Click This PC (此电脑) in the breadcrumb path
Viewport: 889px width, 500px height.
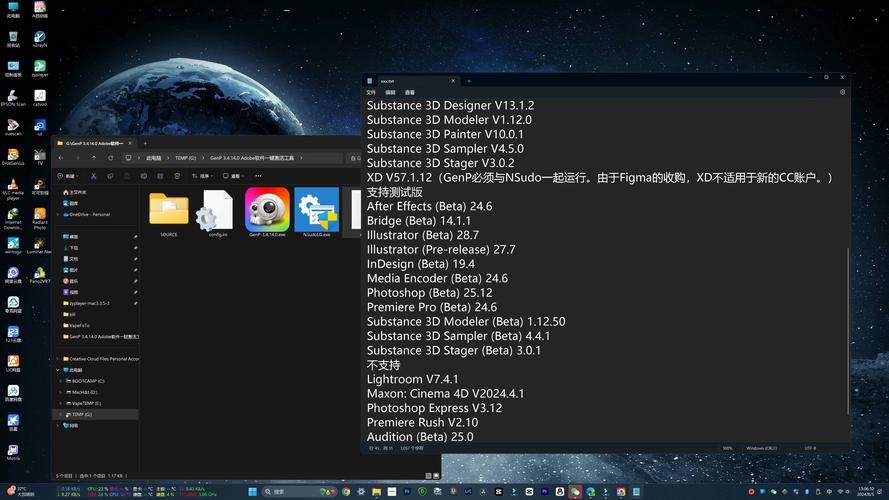coord(154,158)
